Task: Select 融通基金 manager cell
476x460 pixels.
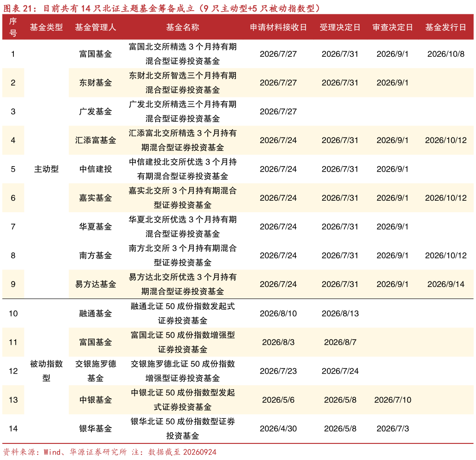Action: 95,313
